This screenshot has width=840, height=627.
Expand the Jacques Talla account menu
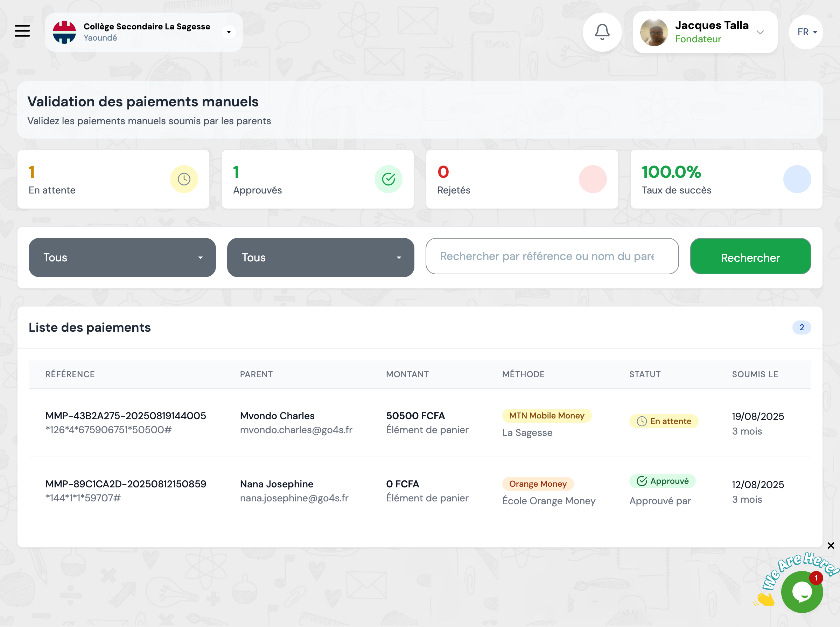click(760, 33)
